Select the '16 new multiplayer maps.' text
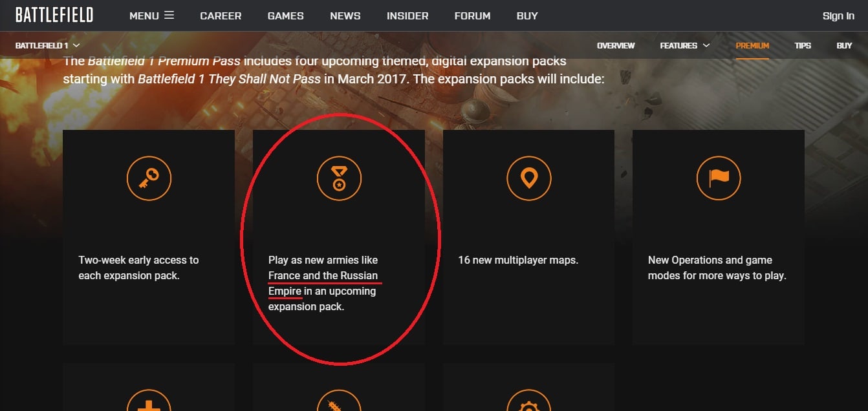 point(518,260)
